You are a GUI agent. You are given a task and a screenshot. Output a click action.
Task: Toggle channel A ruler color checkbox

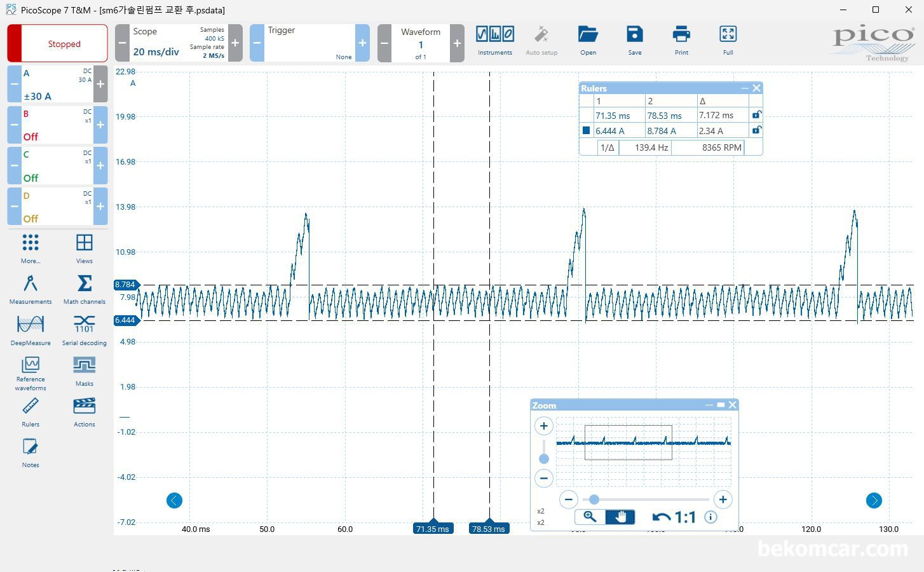click(x=586, y=130)
